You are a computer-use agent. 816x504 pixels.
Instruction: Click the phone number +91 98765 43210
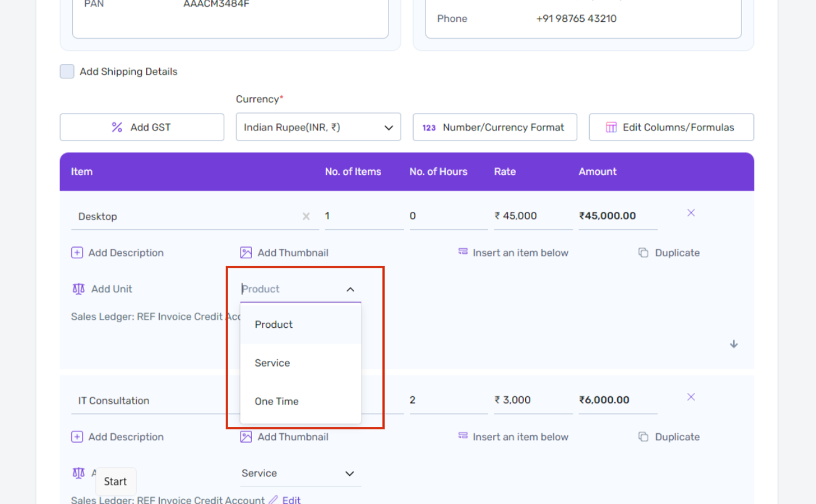coord(577,19)
